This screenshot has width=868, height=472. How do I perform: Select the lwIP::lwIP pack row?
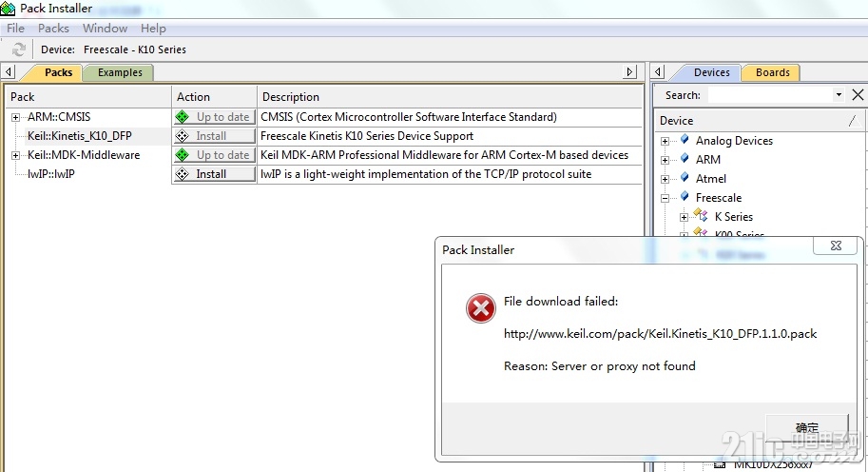[x=51, y=174]
